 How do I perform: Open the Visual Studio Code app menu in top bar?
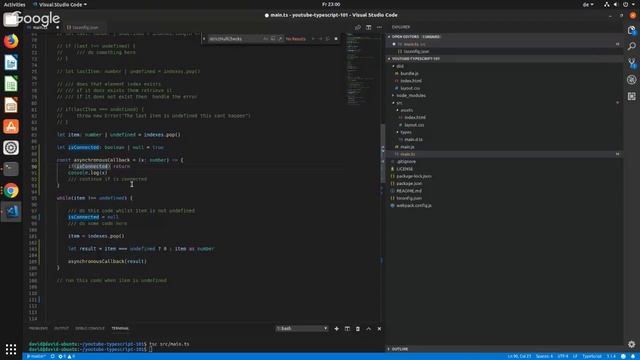[x=60, y=4]
